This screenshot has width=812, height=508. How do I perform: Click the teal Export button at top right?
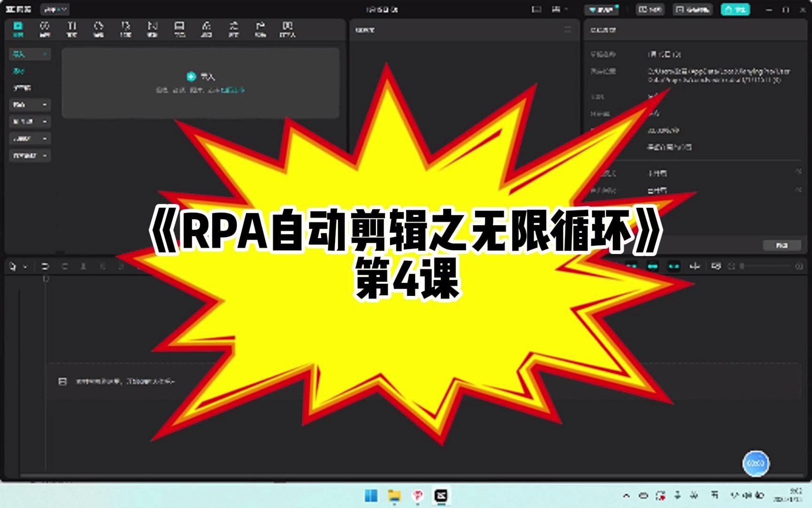pos(735,9)
